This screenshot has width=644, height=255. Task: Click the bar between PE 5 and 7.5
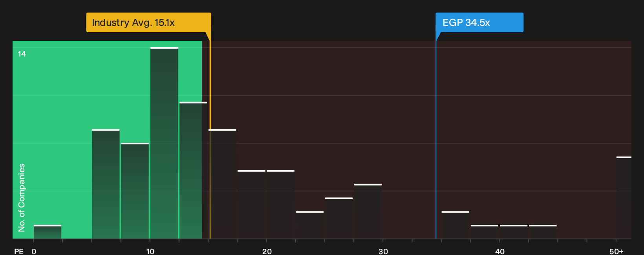click(x=106, y=184)
